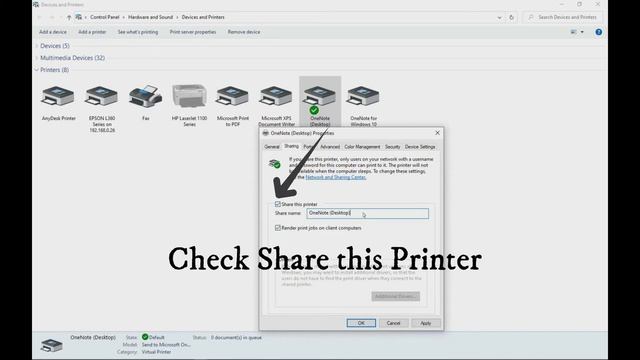The width and height of the screenshot is (640, 360).
Task: Click OK in the properties dialog
Action: [361, 323]
